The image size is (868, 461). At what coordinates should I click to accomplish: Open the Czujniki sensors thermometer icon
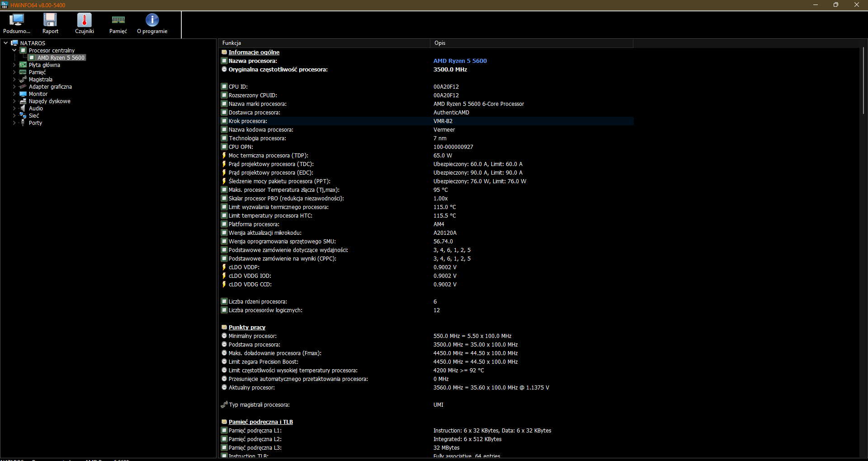coord(85,20)
